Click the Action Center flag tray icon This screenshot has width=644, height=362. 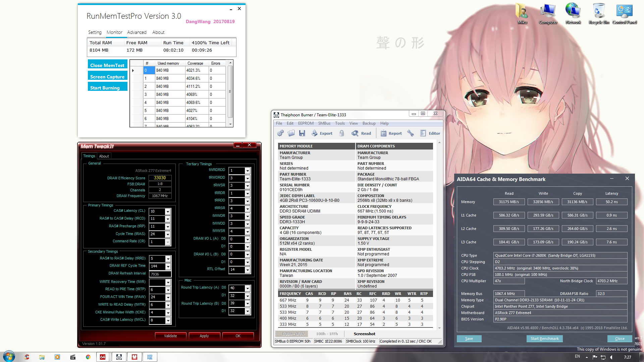coord(595,357)
